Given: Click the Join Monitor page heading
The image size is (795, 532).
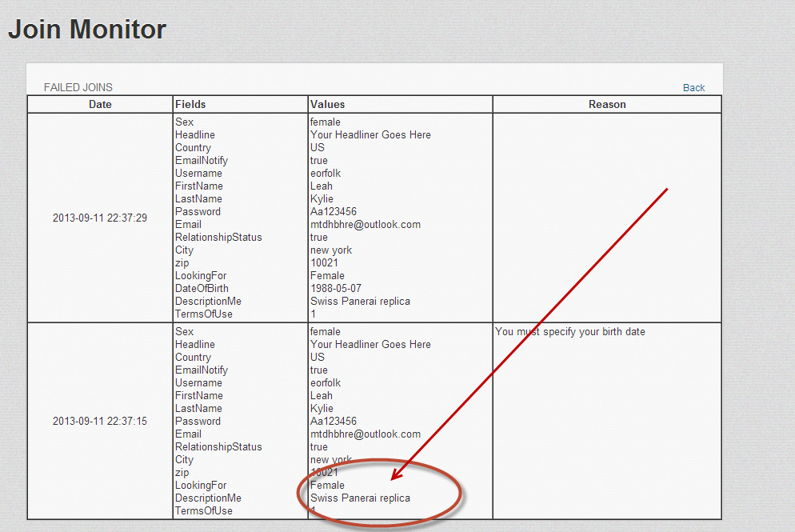Looking at the screenshot, I should (x=87, y=30).
